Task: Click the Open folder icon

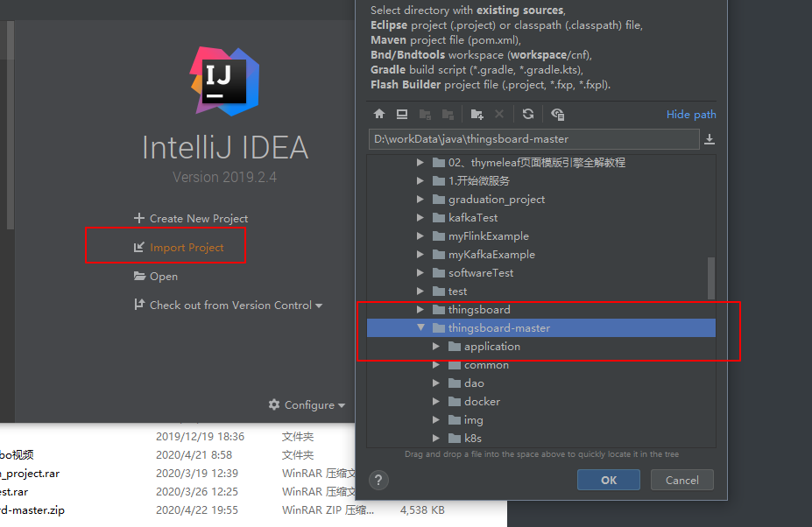Action: tap(139, 276)
